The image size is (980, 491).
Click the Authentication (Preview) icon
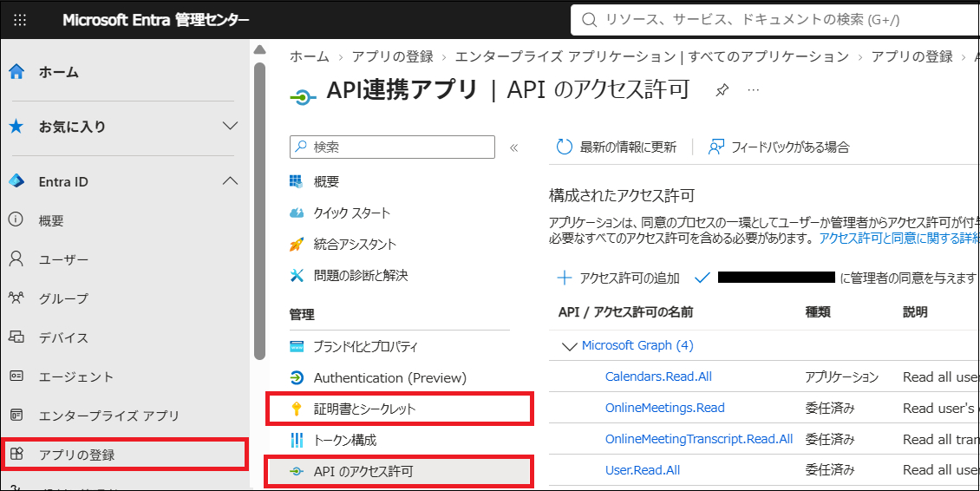tap(297, 377)
